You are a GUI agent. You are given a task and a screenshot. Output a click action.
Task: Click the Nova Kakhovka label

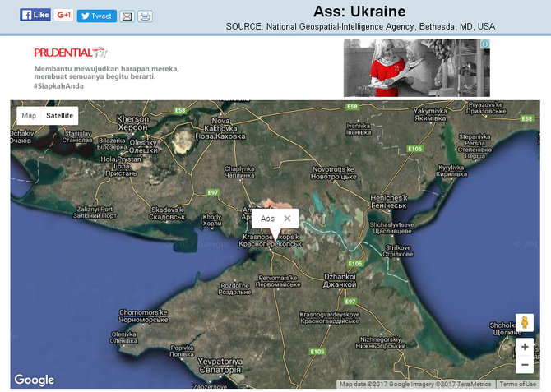220,128
